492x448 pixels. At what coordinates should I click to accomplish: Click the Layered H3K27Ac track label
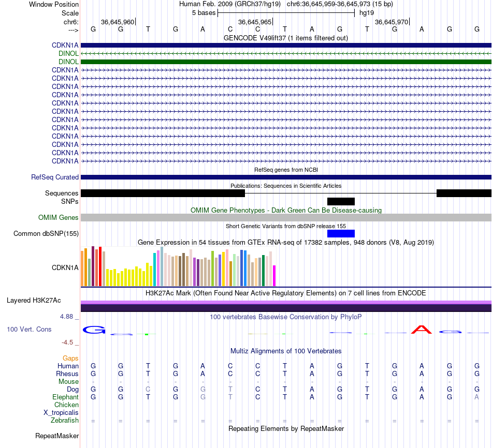click(x=34, y=301)
